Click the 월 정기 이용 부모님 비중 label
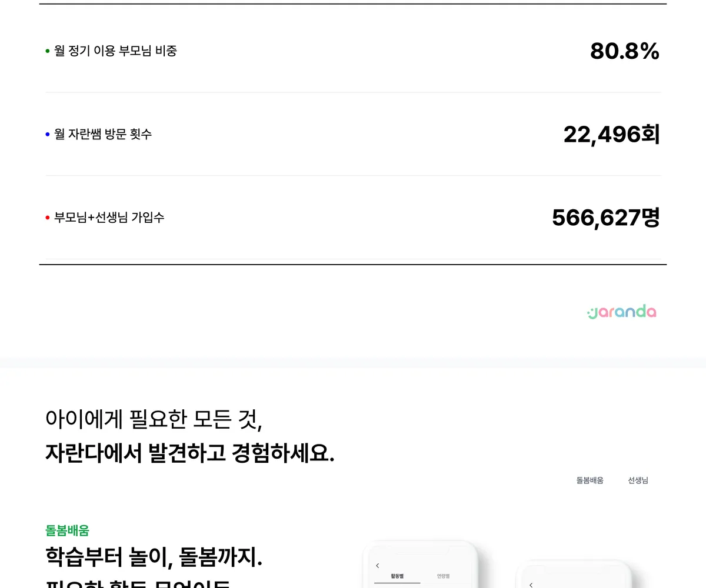This screenshot has height=588, width=706. (115, 51)
